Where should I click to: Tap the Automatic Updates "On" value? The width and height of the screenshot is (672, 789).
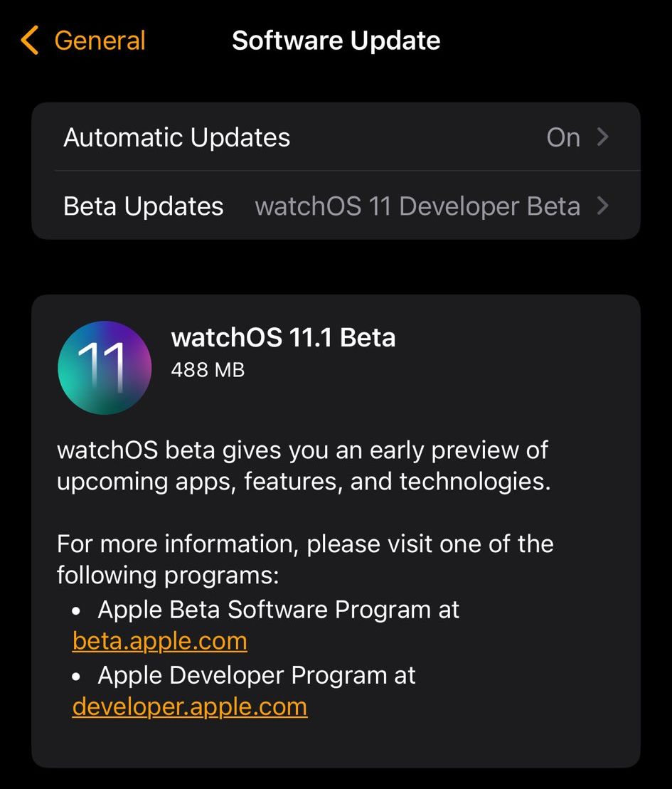click(x=563, y=137)
